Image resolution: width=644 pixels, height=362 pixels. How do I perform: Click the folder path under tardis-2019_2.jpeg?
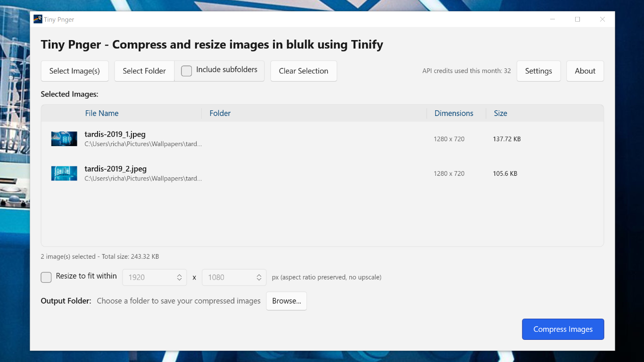coord(143,179)
